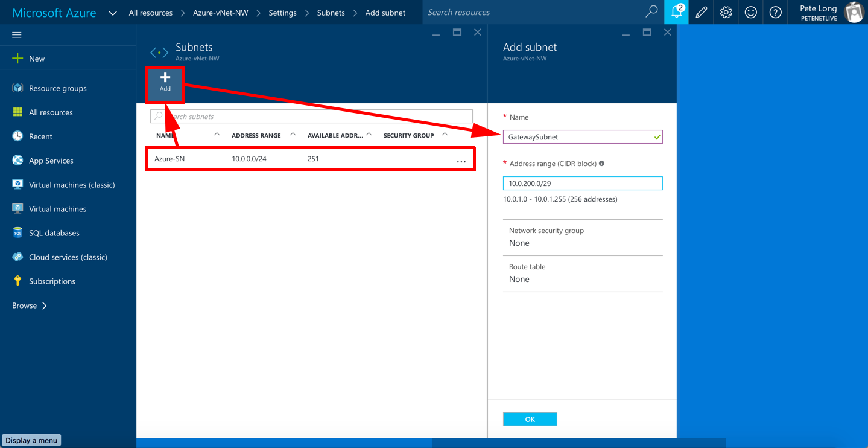Image resolution: width=868 pixels, height=448 pixels.
Task: Expand the directory chevron beside Microsoft Azure
Action: click(112, 12)
